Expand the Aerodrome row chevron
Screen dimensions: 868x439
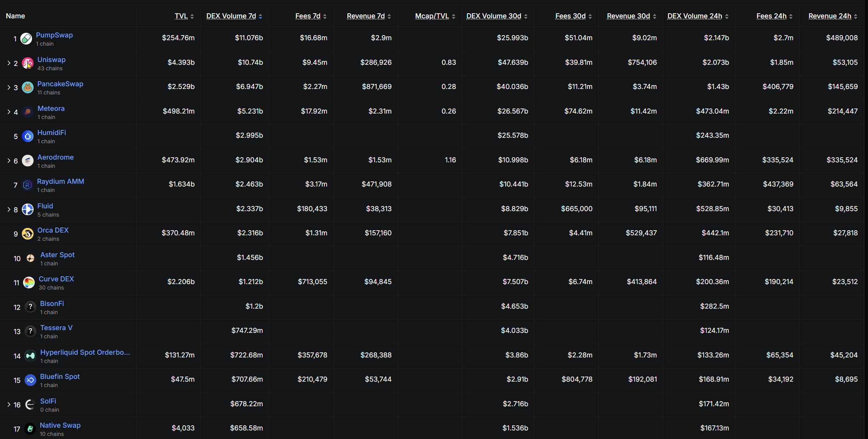point(9,160)
